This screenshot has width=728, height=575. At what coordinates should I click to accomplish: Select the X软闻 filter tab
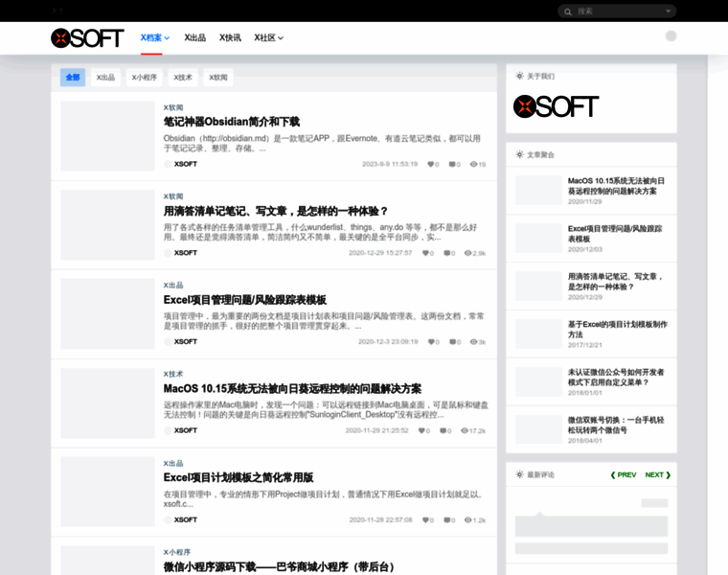[x=218, y=77]
